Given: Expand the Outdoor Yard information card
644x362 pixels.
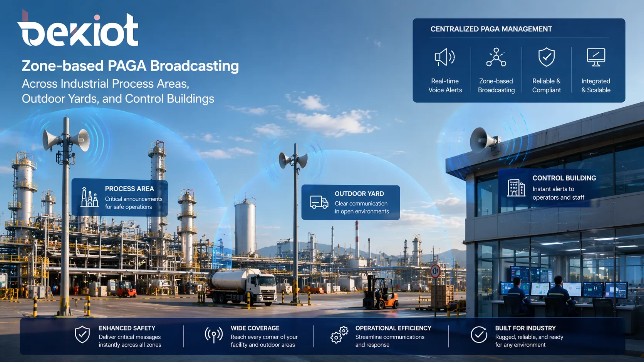Looking at the screenshot, I should (x=351, y=202).
